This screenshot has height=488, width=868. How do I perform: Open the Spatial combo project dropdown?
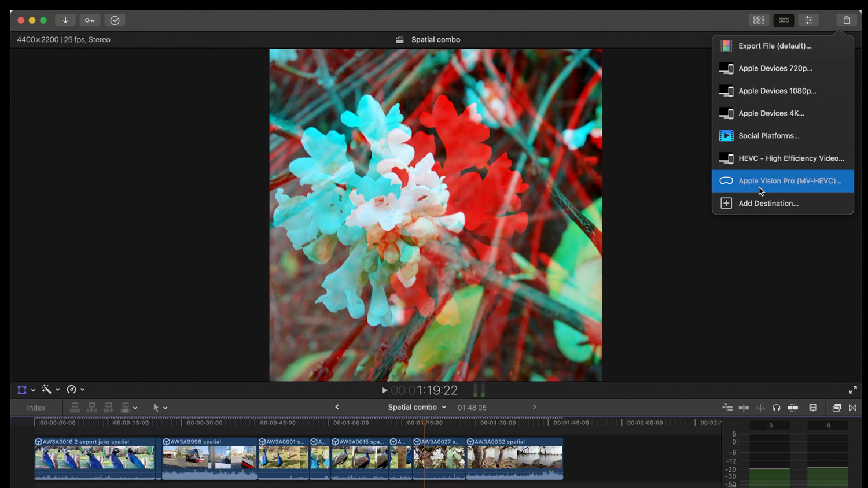(x=417, y=408)
